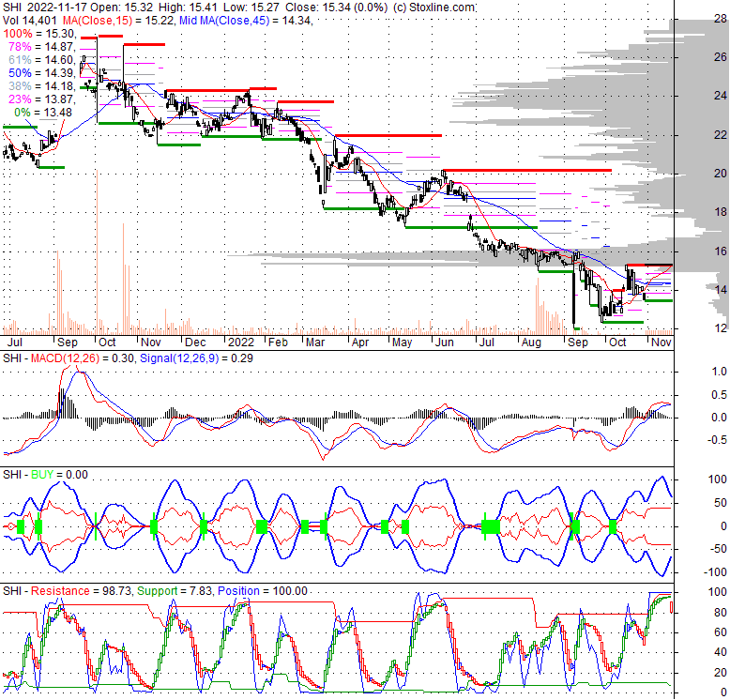Click the price axis label '16'
Viewport: 730px width, 700px height.
(x=721, y=251)
